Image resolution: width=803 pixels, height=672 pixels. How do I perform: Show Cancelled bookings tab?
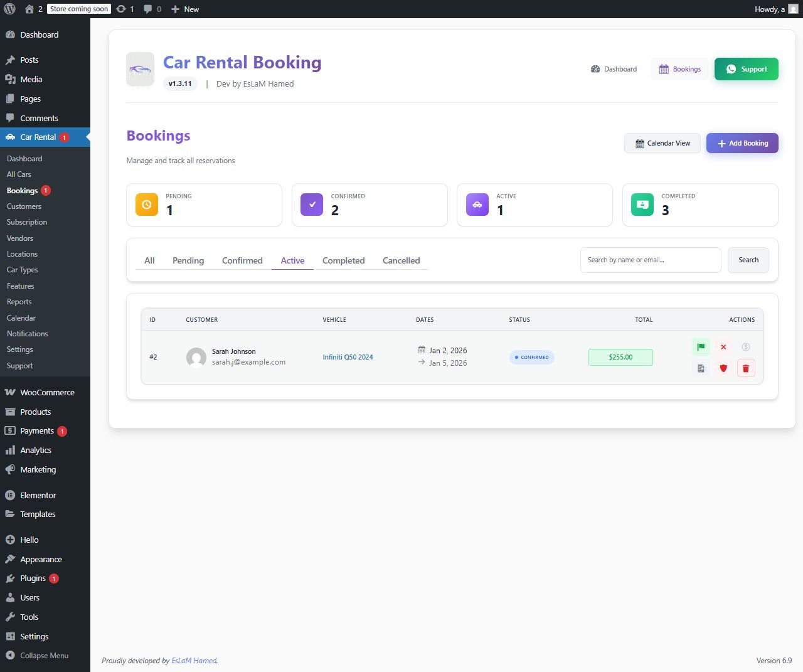tap(401, 260)
